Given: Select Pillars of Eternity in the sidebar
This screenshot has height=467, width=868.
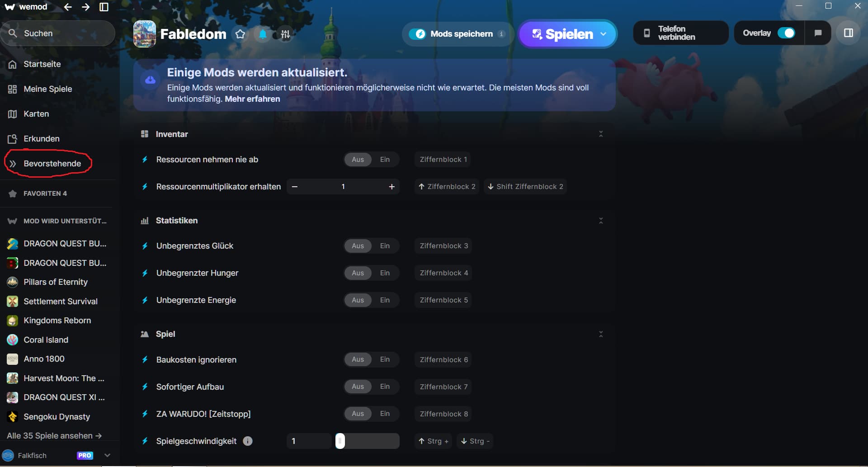Looking at the screenshot, I should click(55, 282).
